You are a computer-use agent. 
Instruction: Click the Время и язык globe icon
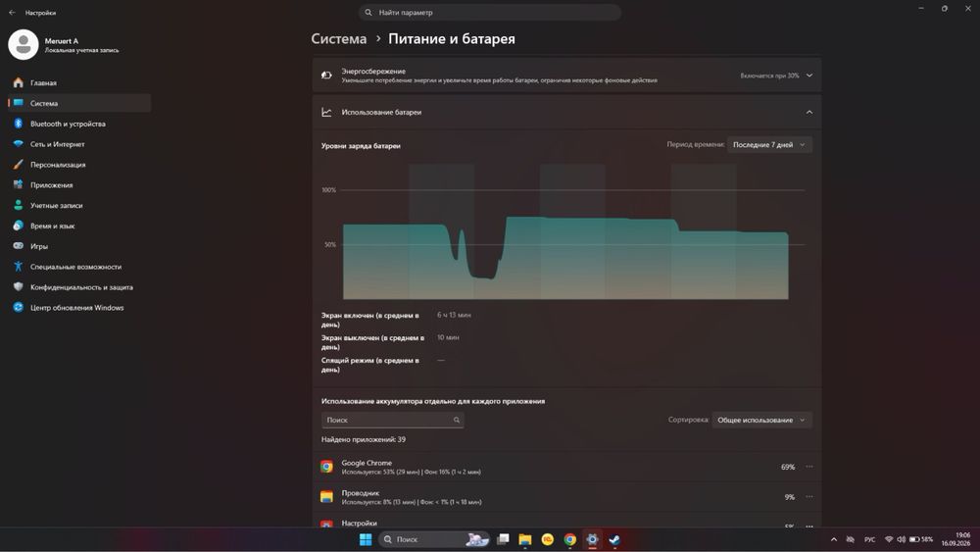18,226
